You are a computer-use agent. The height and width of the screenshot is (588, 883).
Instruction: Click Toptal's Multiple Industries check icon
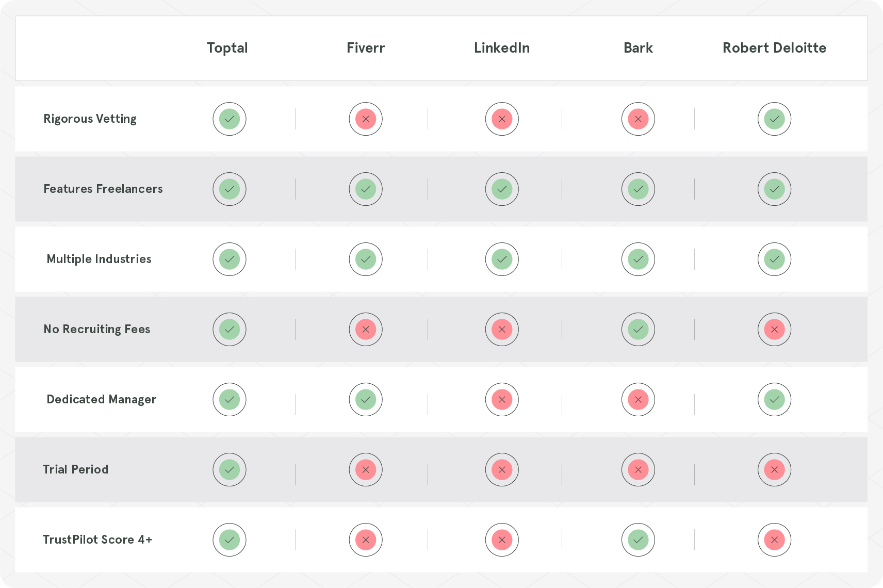tap(230, 259)
